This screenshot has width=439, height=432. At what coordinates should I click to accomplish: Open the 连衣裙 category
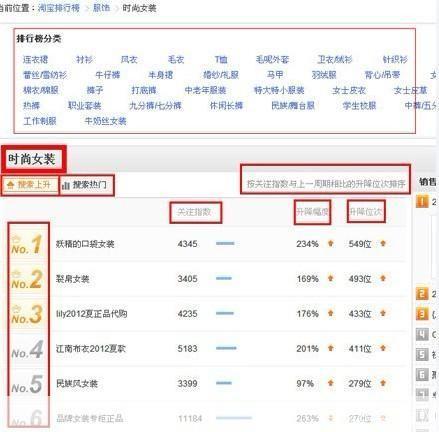point(35,60)
